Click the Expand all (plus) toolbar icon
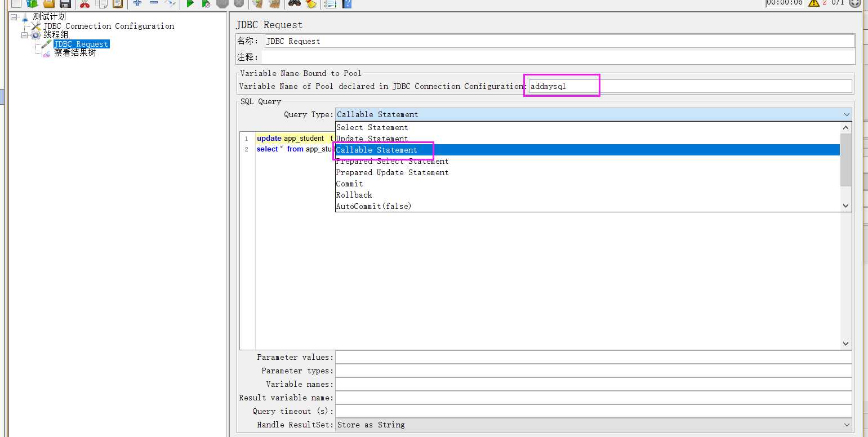868x437 pixels. coord(137,3)
